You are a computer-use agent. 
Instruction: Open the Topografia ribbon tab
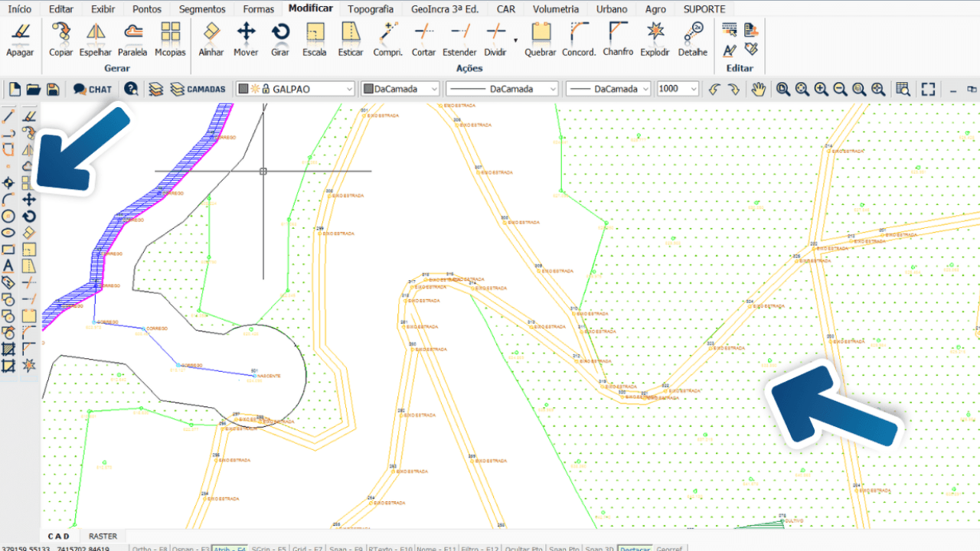[371, 9]
